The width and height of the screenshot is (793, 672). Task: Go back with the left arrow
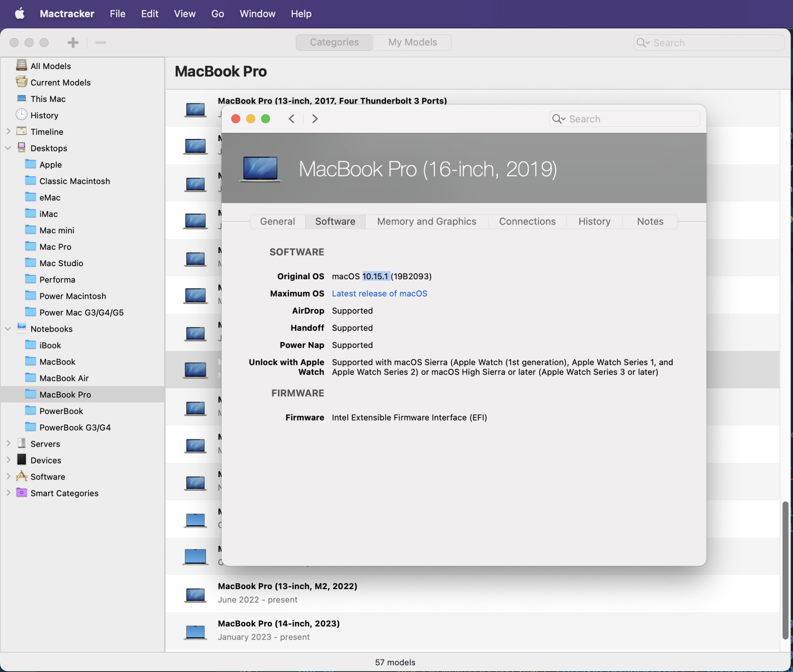pyautogui.click(x=291, y=119)
